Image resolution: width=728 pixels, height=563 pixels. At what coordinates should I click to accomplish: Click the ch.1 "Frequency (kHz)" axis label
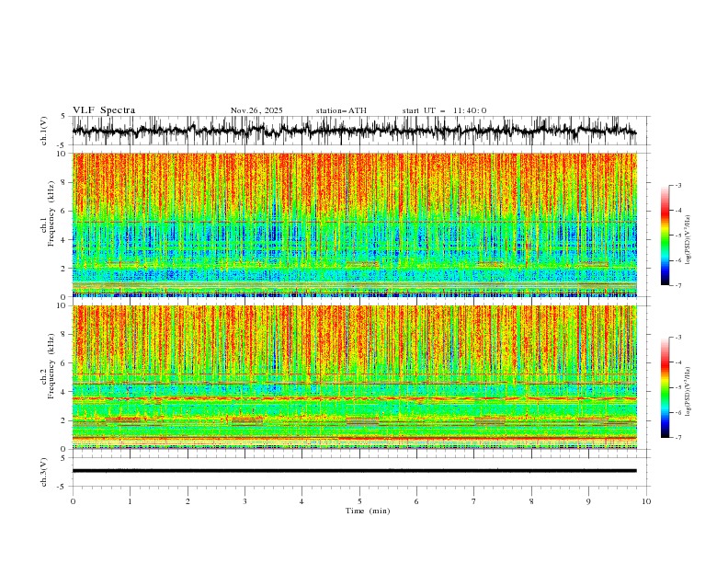click(x=51, y=213)
